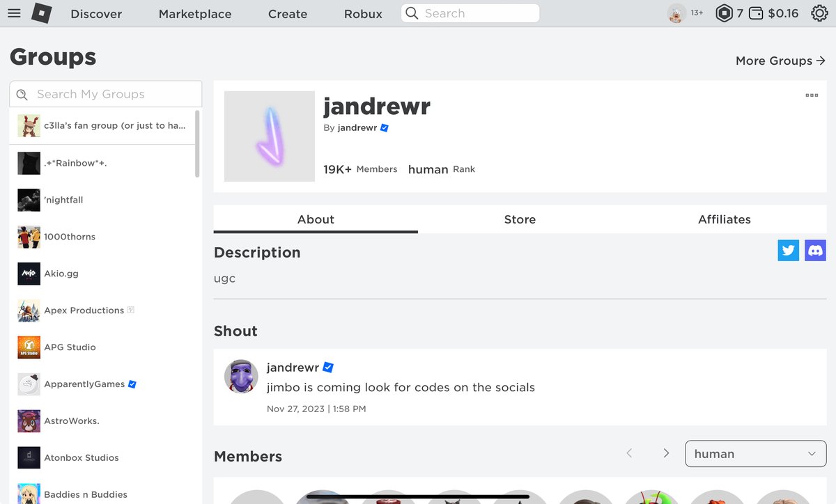
Task: Click the 19K+ Members count
Action: pyautogui.click(x=360, y=169)
